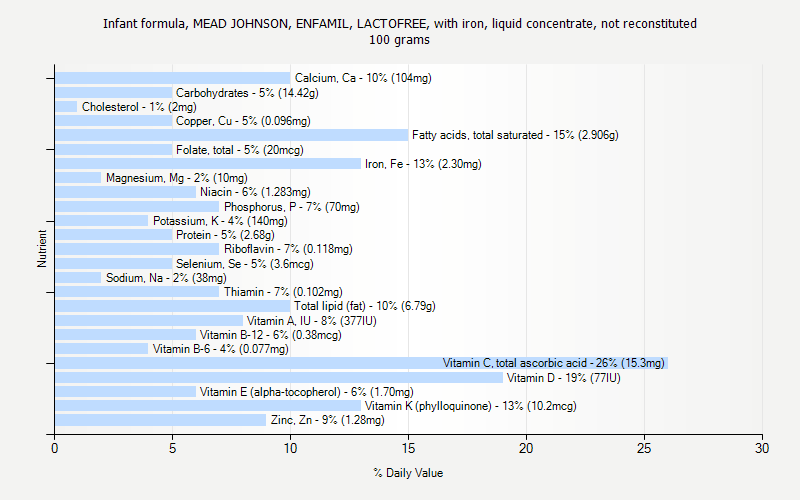Click the x-axis tick label 25
Viewport: 800px width, 500px height.
(644, 448)
